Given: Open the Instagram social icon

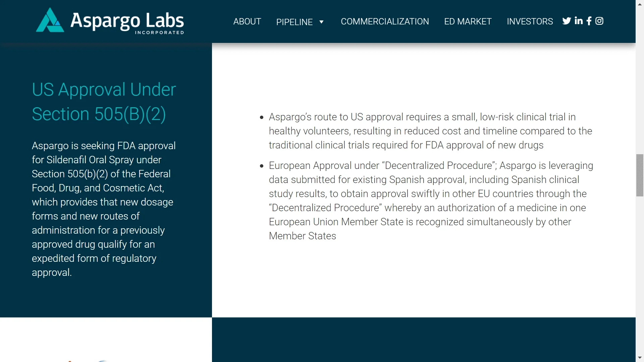Looking at the screenshot, I should click(599, 21).
